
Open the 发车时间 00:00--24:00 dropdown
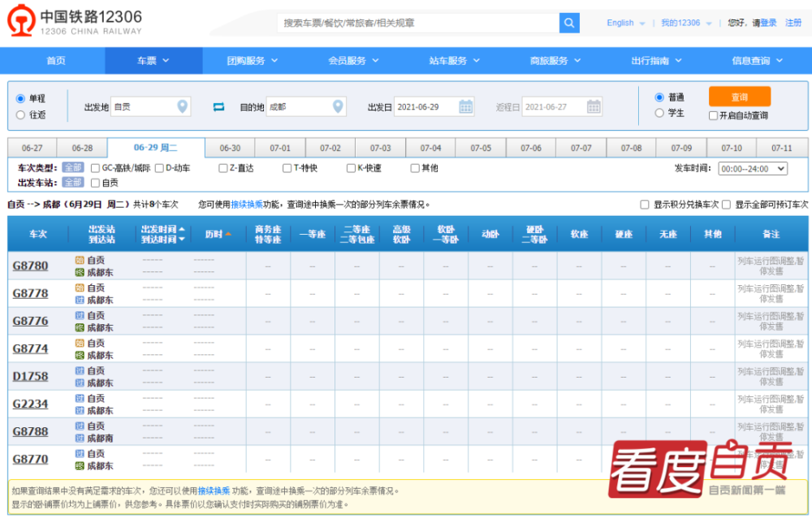coord(753,169)
